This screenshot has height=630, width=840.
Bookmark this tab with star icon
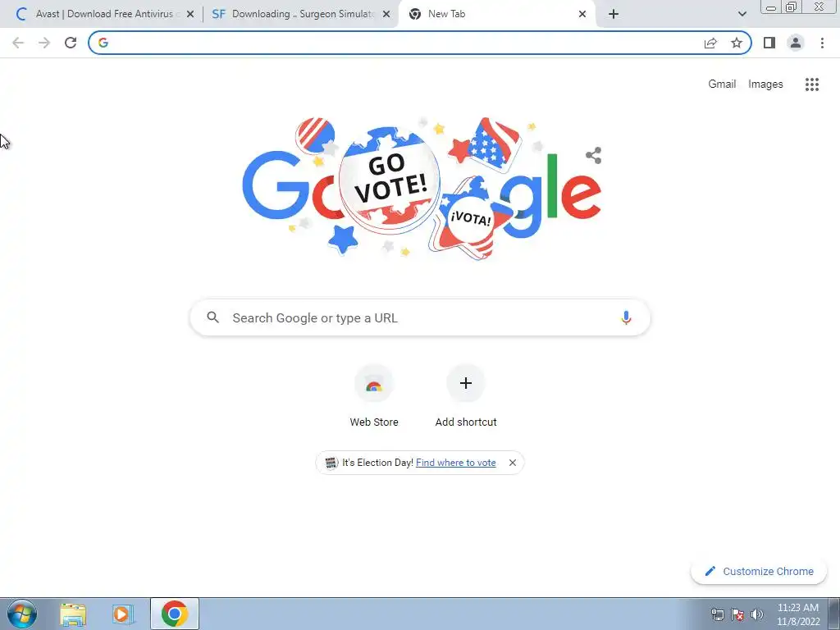(x=737, y=43)
